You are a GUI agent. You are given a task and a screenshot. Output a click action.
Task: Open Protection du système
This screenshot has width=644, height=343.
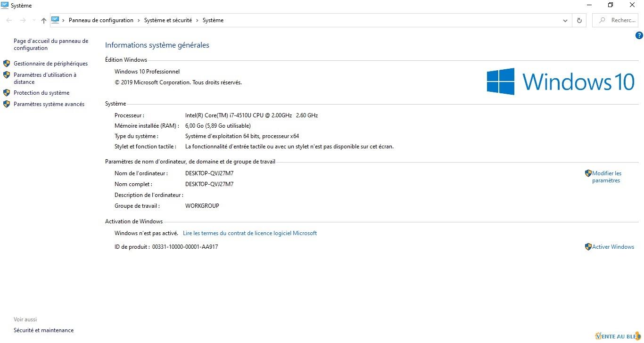pos(41,93)
